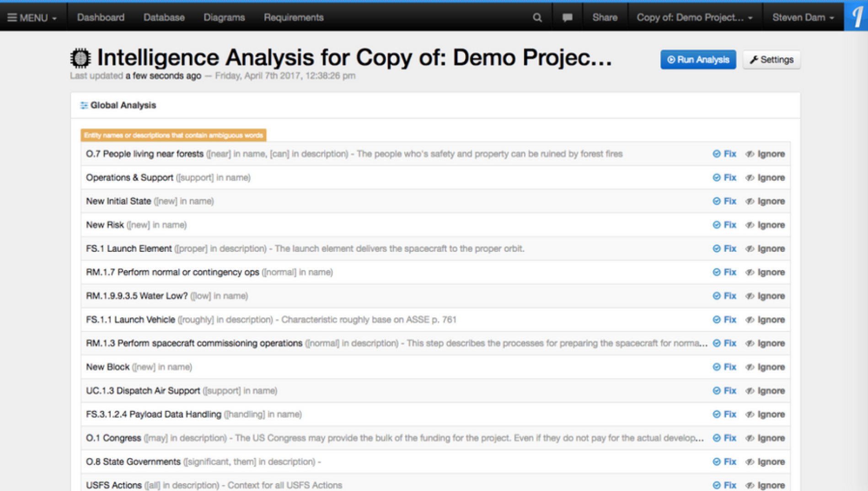Open RM.1.3 Perform spacecraft commissioning operations entry
Image resolution: width=868 pixels, height=491 pixels.
194,343
